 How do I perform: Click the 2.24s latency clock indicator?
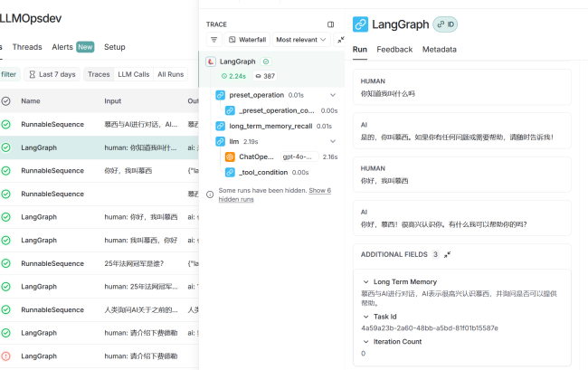coord(233,76)
